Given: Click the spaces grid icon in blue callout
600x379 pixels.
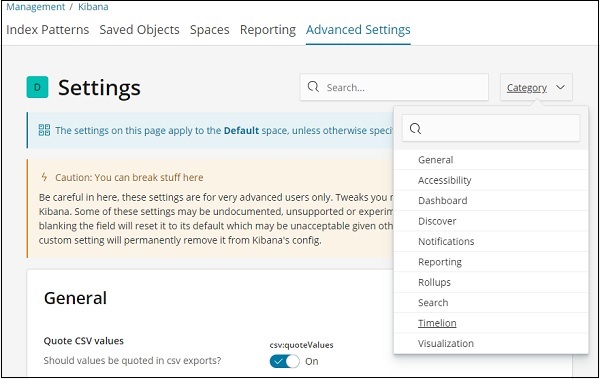Looking at the screenshot, I should [44, 130].
